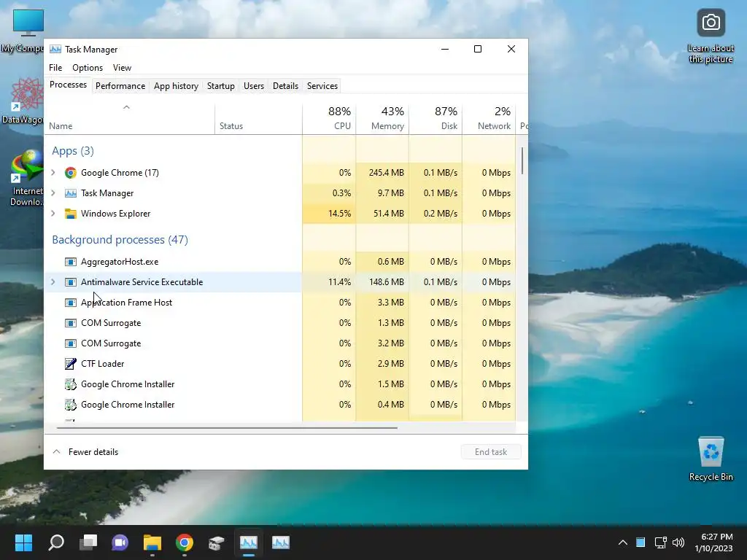Sort by the Status column header
The image size is (747, 560).
click(258, 119)
